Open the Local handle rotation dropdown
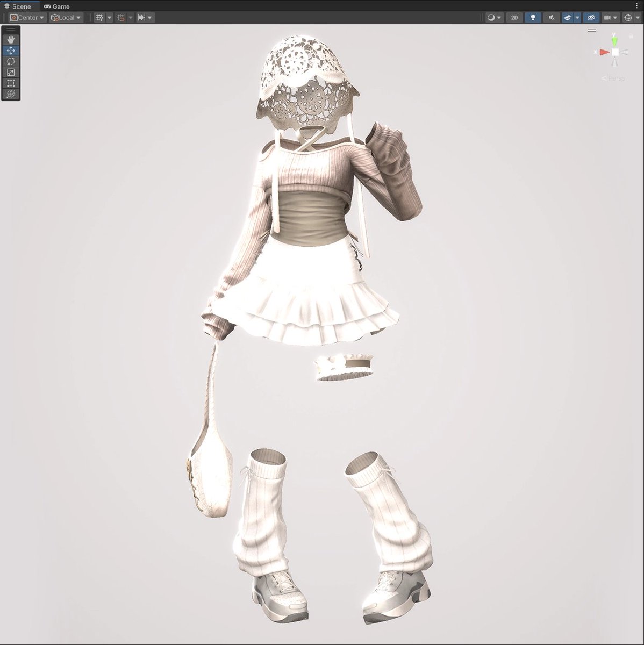The height and width of the screenshot is (645, 644). [66, 18]
